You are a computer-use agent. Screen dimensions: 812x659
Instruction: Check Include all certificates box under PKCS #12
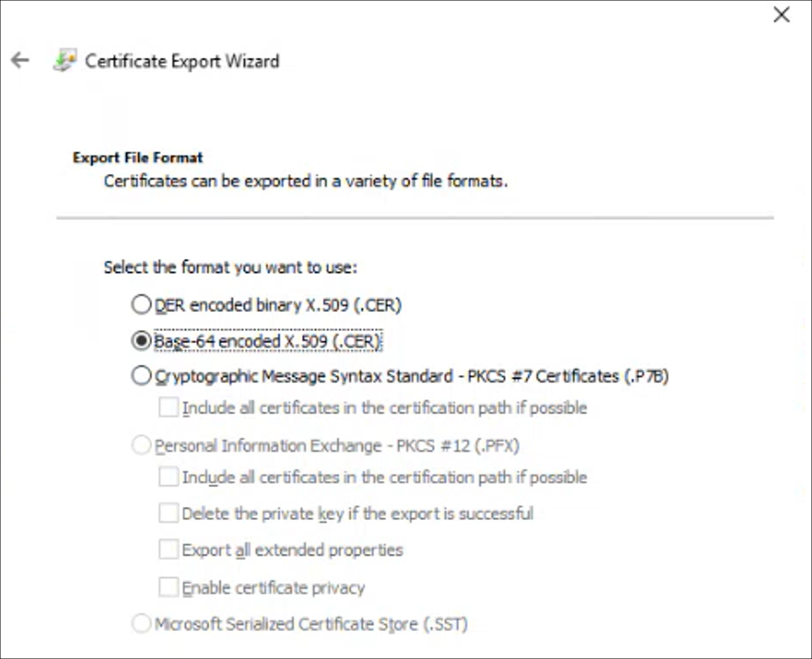pyautogui.click(x=168, y=477)
